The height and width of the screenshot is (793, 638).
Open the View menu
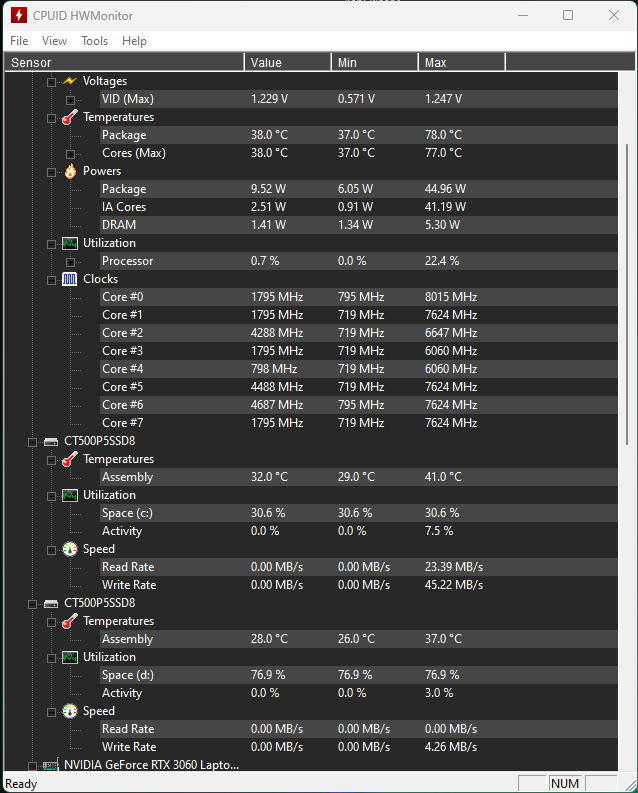pyautogui.click(x=54, y=41)
